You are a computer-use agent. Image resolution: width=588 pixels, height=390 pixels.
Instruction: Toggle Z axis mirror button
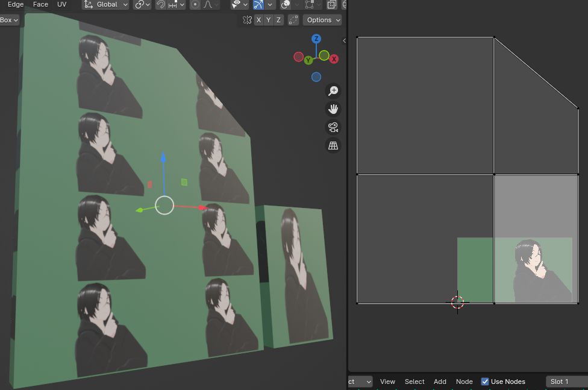[278, 20]
